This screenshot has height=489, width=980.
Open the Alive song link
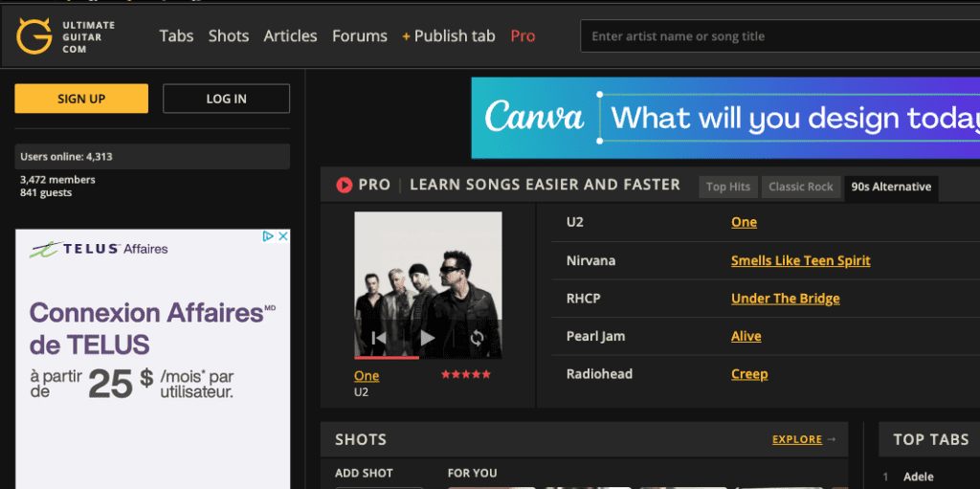pyautogui.click(x=746, y=337)
